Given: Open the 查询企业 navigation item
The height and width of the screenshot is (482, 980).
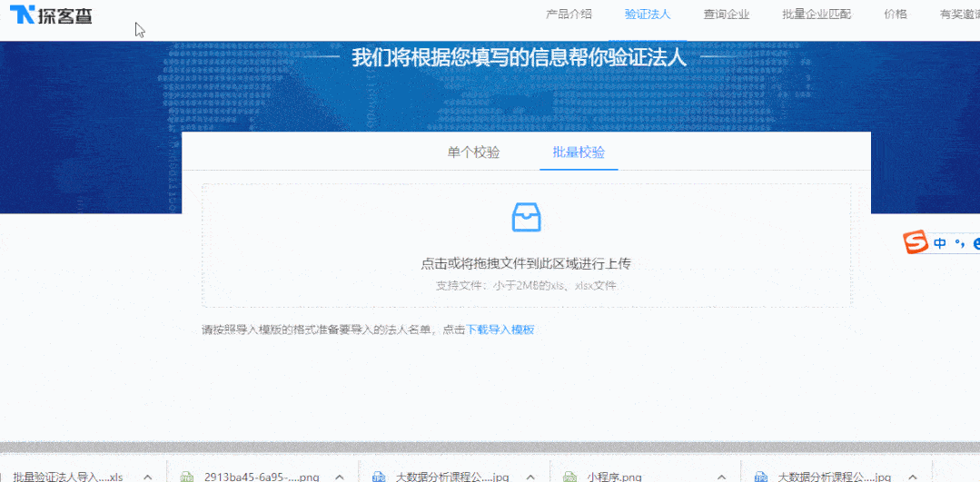Looking at the screenshot, I should tap(727, 15).
